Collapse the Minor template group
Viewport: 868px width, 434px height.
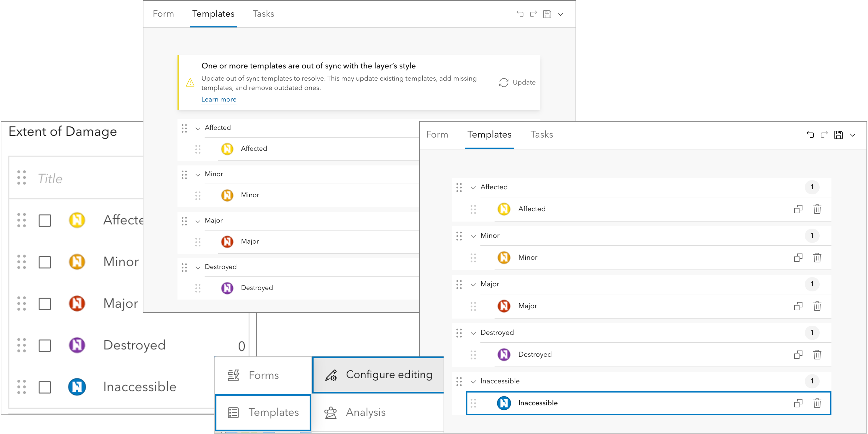point(473,236)
